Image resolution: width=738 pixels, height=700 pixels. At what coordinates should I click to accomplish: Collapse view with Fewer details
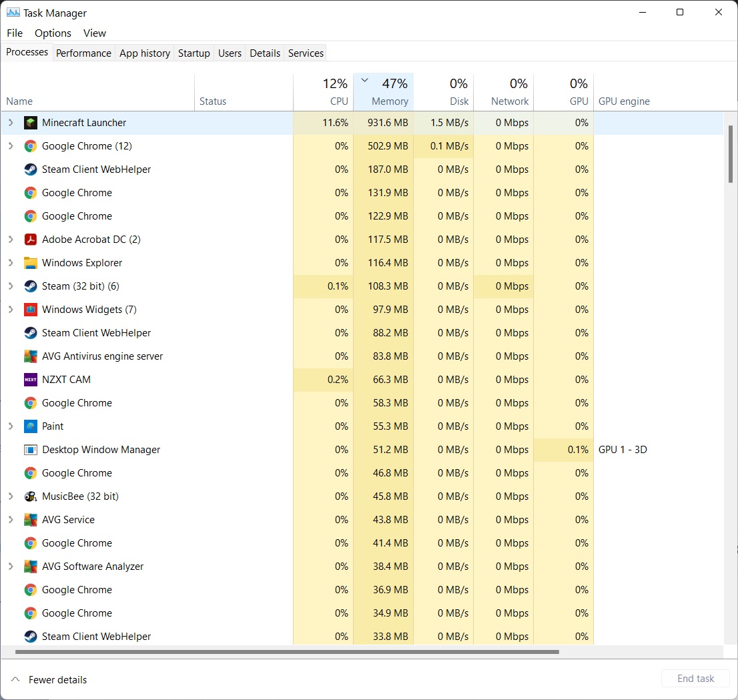coord(49,679)
